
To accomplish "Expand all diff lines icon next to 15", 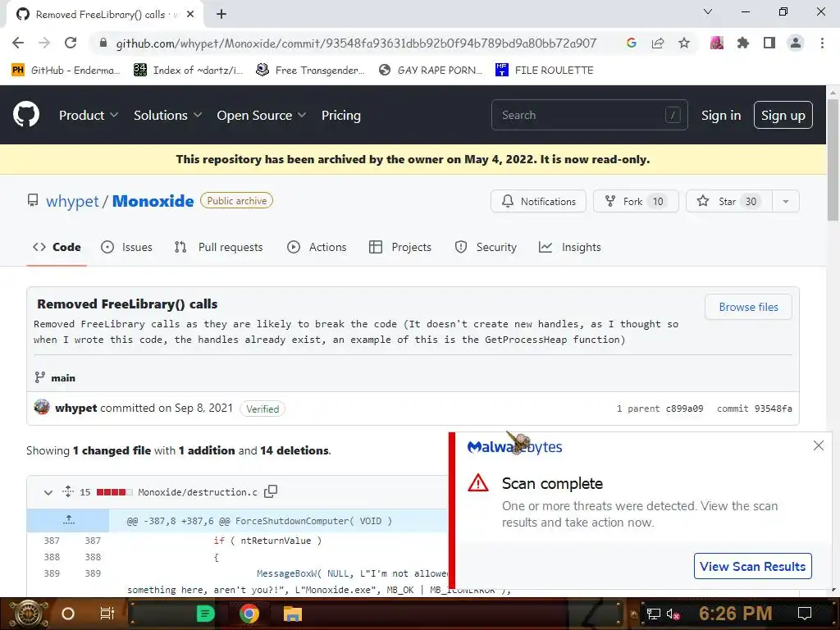I will click(68, 491).
